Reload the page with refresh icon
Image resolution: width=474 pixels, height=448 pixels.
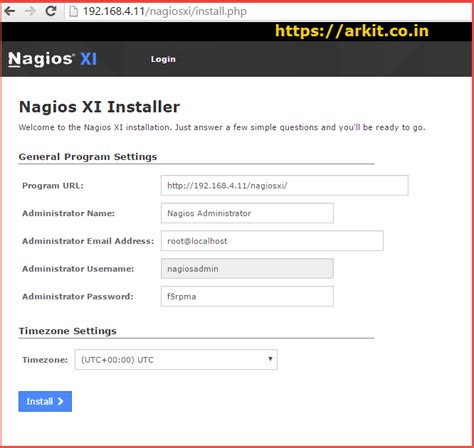tap(51, 11)
